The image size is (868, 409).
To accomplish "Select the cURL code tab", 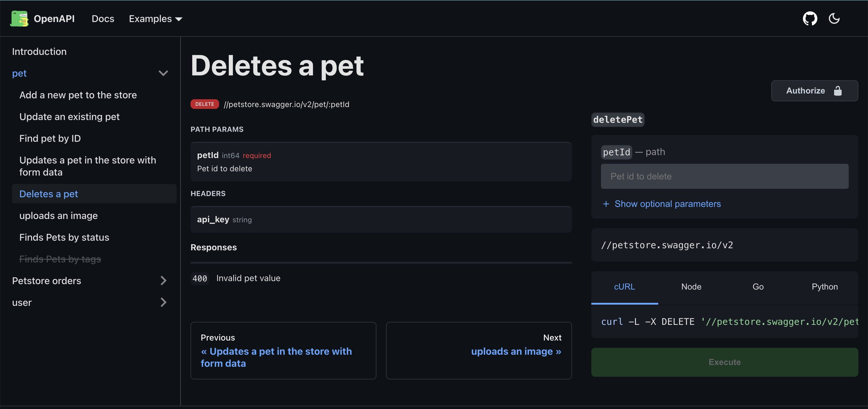I will [x=624, y=287].
